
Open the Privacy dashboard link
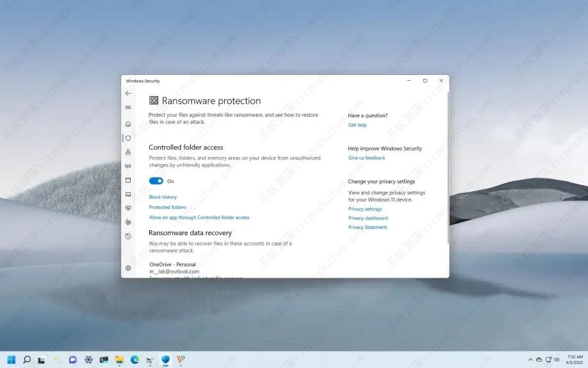(368, 219)
